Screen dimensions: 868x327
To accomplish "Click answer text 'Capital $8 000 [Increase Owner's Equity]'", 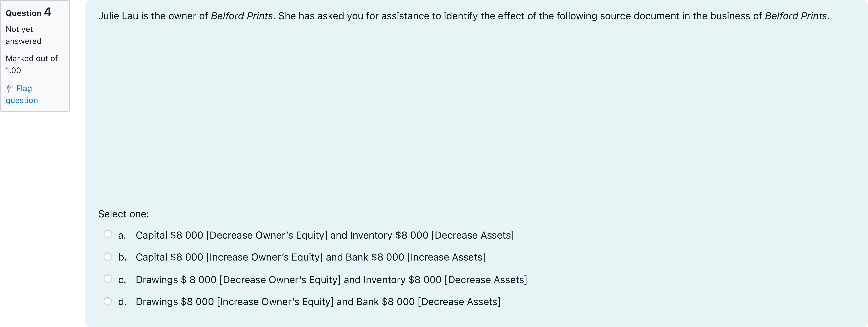I will click(x=229, y=257).
